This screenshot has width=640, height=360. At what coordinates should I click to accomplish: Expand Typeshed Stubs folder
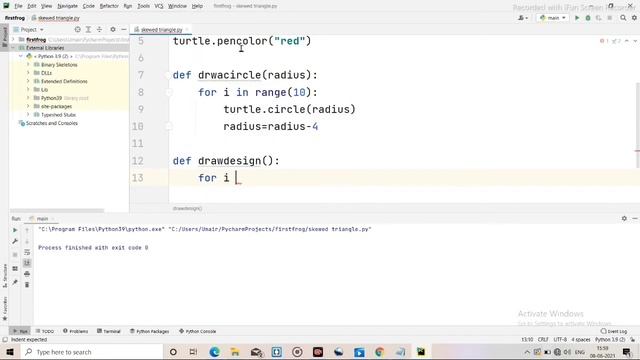pyautogui.click(x=28, y=115)
